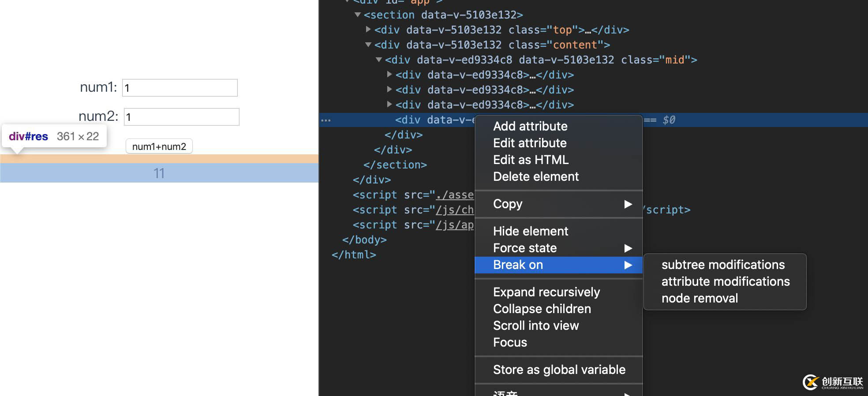Collapse the section data-v-5103e132 element

click(358, 15)
